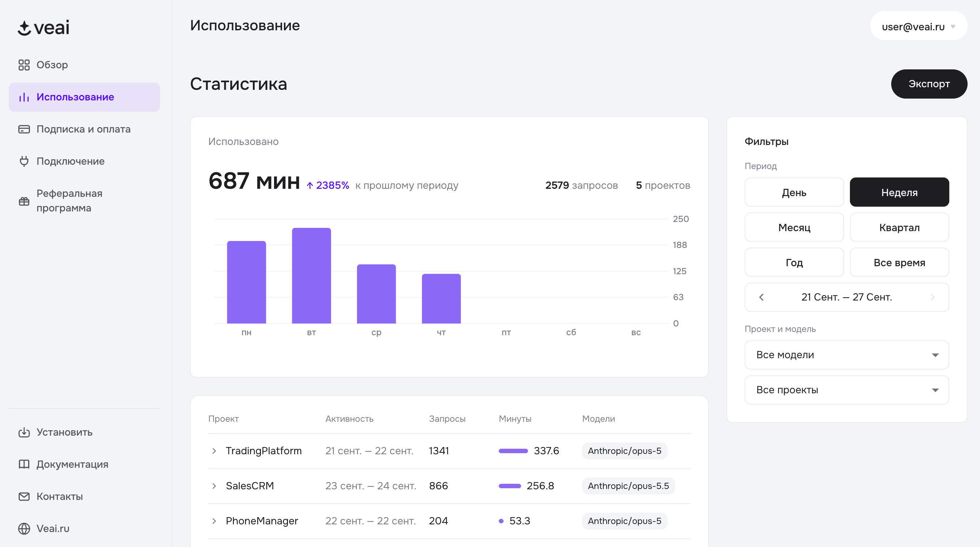Click the gift icon for Реферальная программа
This screenshot has width=980, height=547.
click(24, 201)
